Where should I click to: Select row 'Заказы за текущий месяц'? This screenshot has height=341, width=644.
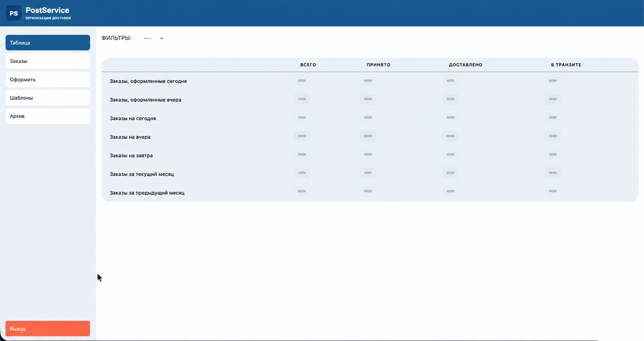370,174
